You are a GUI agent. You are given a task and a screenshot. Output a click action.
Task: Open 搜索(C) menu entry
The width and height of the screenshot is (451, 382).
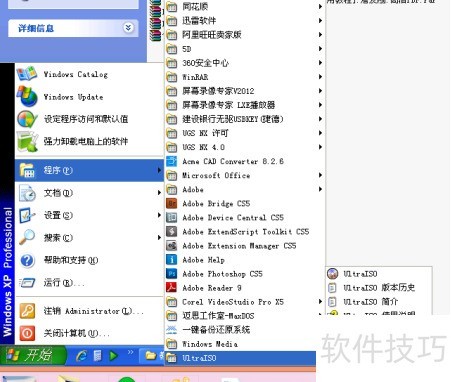(x=89, y=238)
